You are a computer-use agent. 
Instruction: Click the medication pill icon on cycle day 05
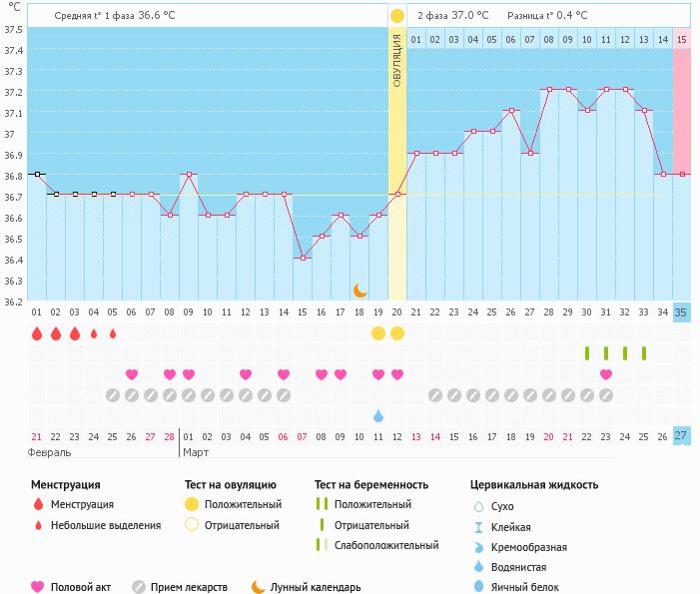pos(113,395)
